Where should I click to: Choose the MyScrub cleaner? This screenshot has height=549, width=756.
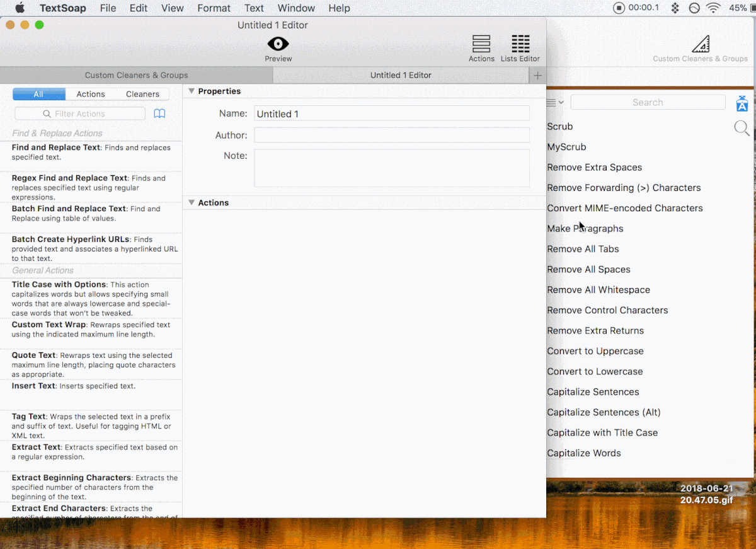pos(566,147)
